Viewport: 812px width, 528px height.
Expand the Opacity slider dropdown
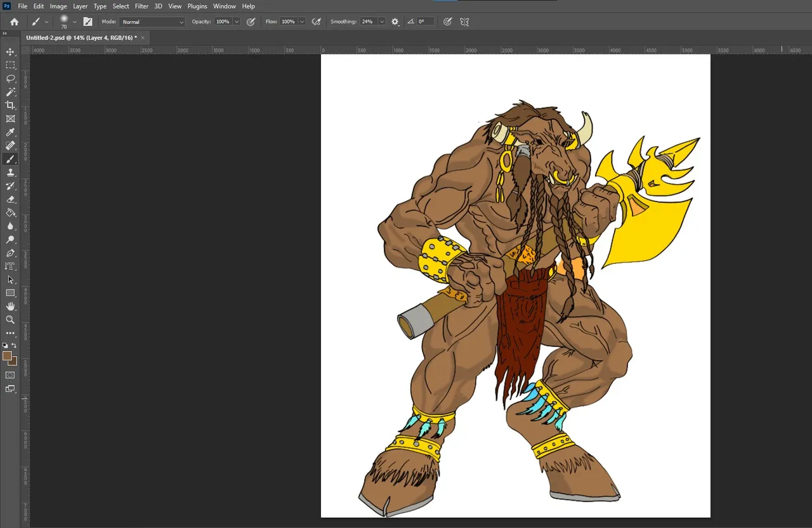[x=237, y=22]
